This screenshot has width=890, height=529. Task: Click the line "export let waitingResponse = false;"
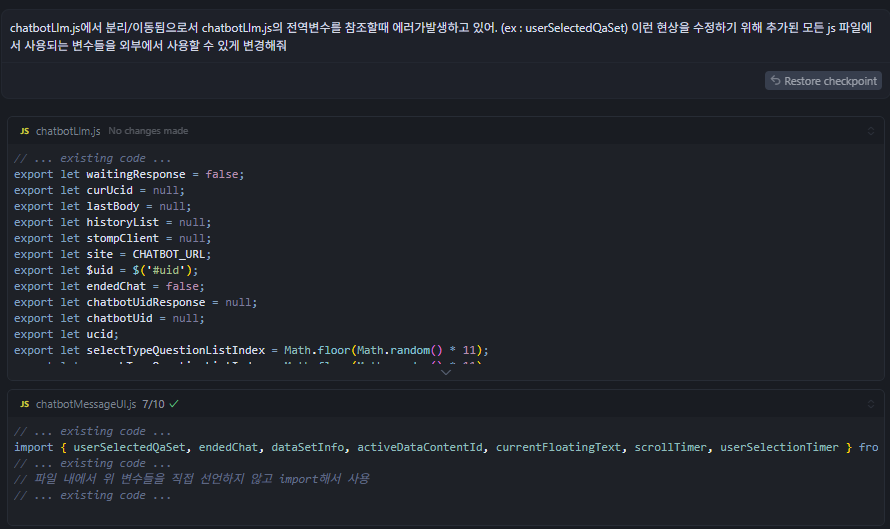(129, 174)
